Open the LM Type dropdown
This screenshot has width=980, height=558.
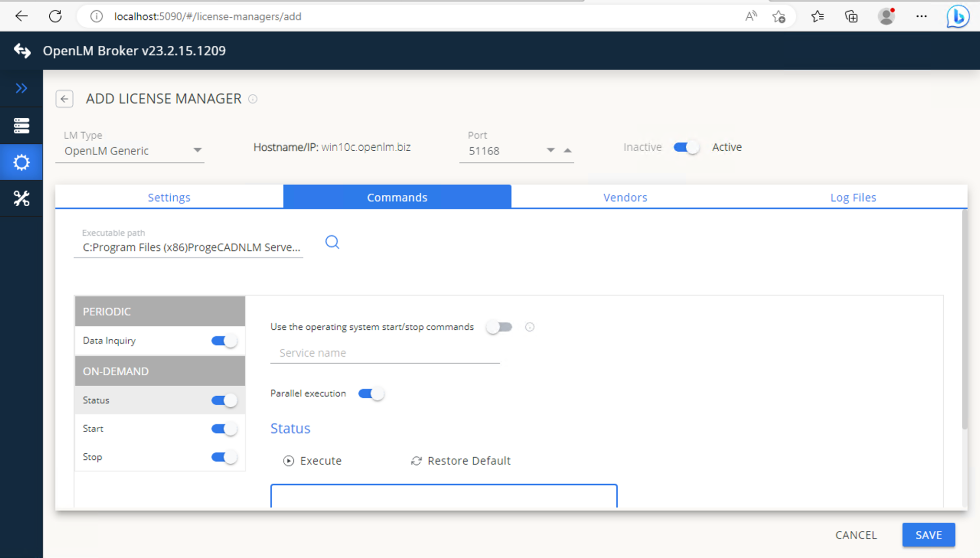pos(198,150)
